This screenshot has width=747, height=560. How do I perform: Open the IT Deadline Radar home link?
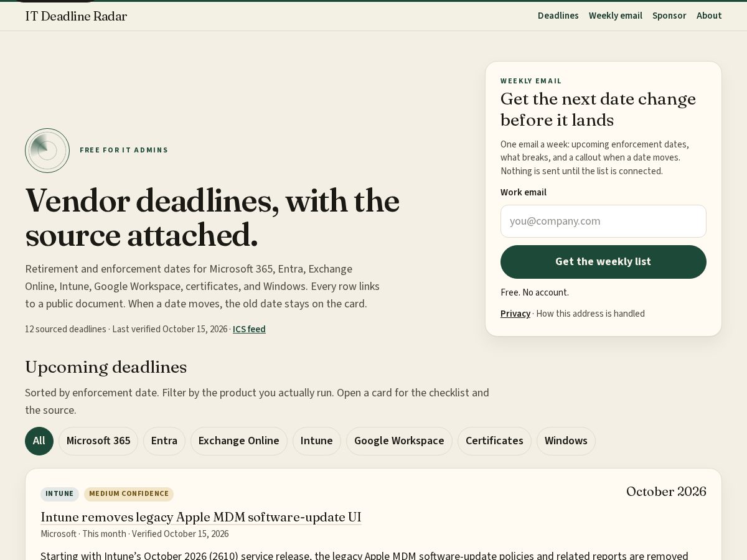click(76, 16)
